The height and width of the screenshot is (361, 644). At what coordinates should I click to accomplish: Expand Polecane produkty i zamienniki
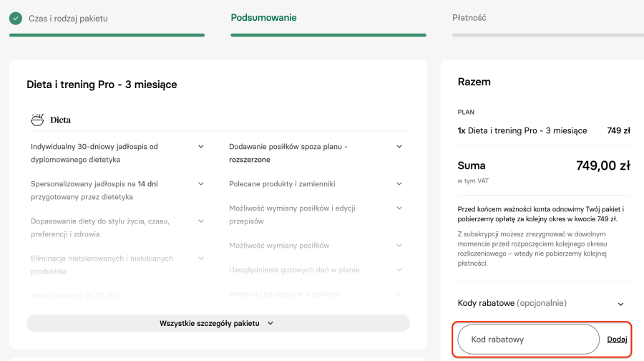pyautogui.click(x=399, y=184)
